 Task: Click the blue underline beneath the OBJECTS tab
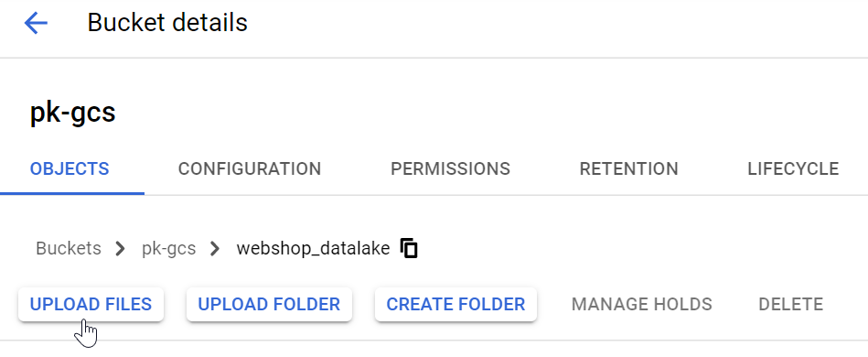click(x=72, y=193)
